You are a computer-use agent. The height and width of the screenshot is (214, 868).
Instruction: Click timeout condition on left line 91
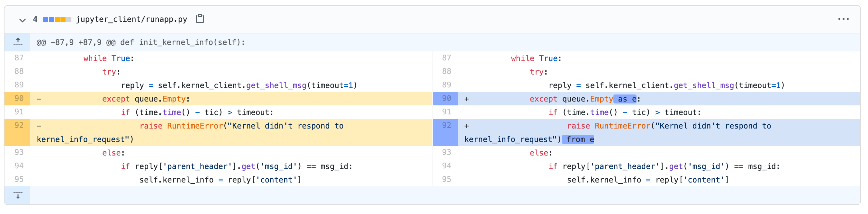tap(197, 112)
